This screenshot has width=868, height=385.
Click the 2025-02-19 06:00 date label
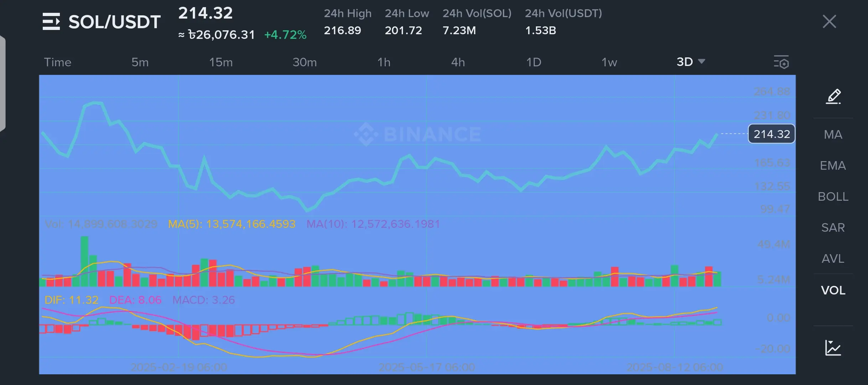(179, 367)
